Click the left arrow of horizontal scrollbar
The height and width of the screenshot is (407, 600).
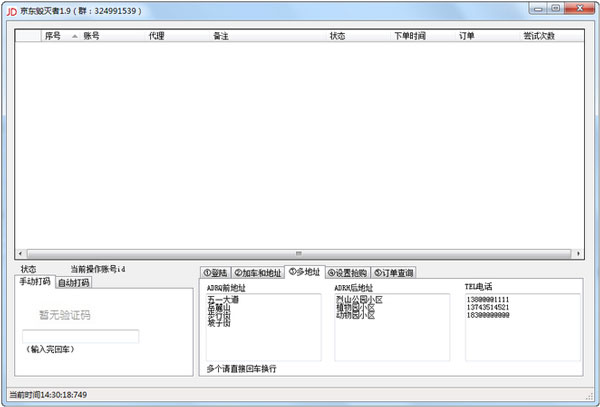[20, 254]
